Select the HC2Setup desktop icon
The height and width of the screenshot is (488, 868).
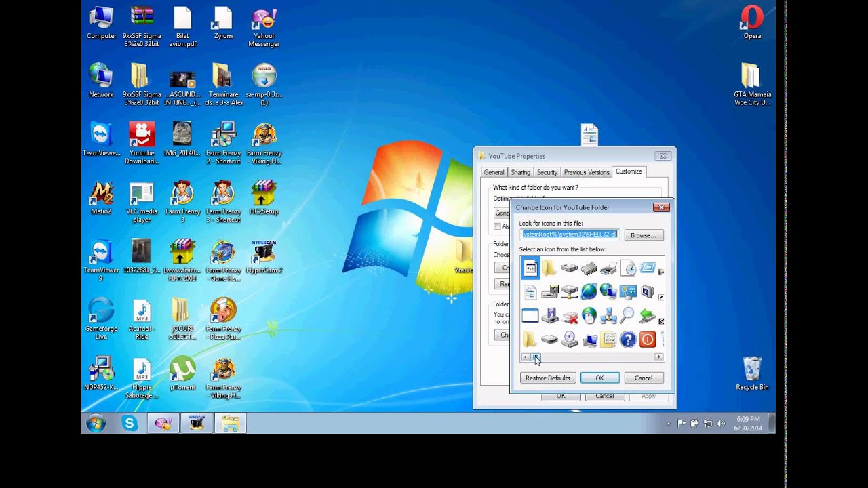coord(264,198)
